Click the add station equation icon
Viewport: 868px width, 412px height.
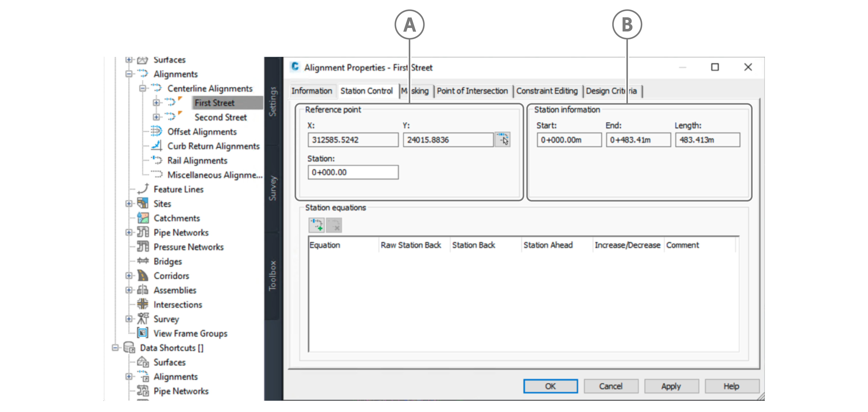(x=316, y=225)
